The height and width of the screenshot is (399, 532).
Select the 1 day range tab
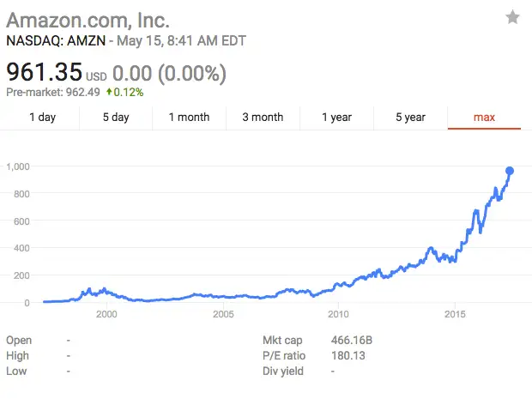click(x=42, y=118)
